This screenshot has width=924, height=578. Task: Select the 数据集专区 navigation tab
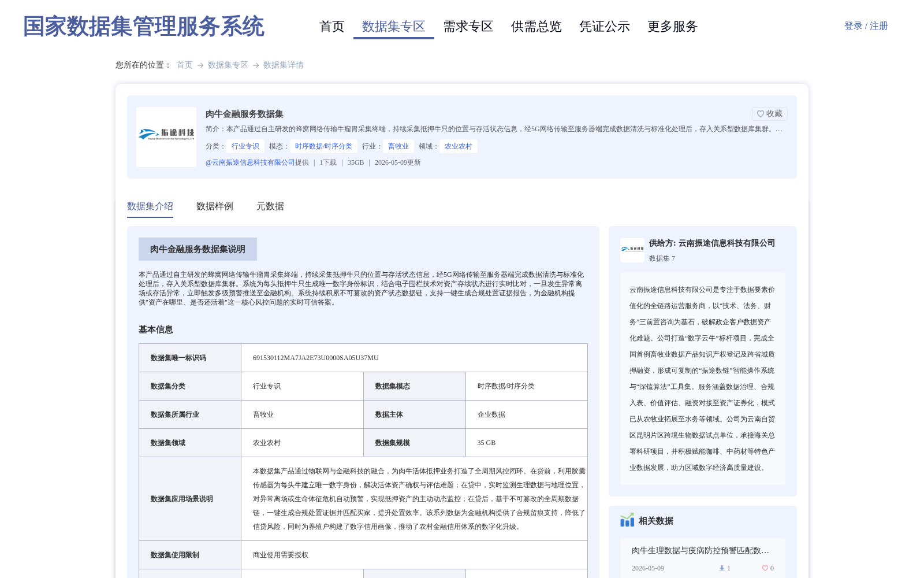coord(394,27)
